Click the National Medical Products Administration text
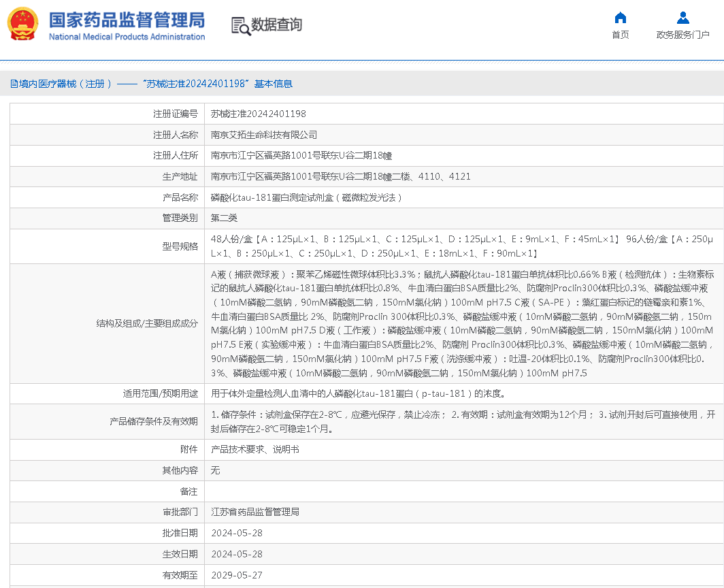This screenshot has height=588, width=724. point(127,37)
